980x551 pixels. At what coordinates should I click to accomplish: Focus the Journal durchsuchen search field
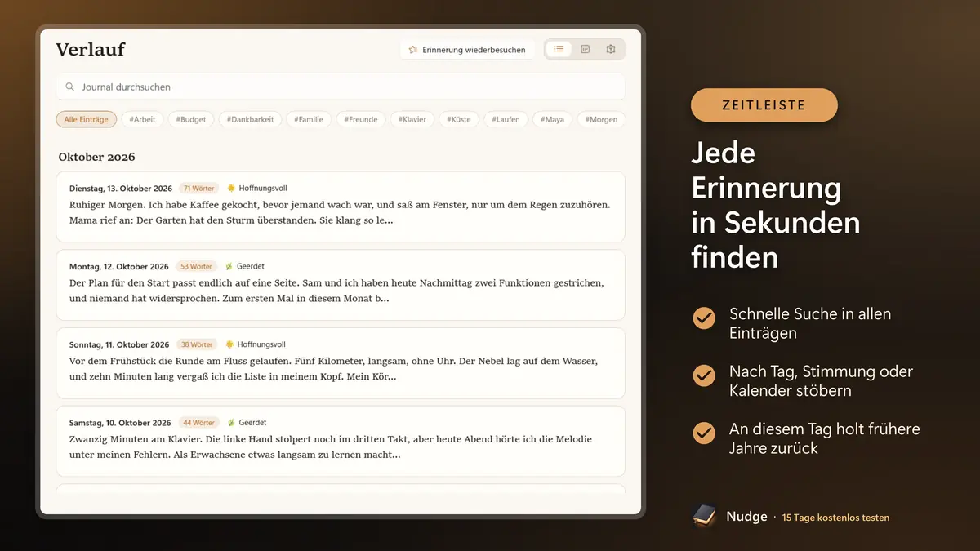click(x=341, y=87)
